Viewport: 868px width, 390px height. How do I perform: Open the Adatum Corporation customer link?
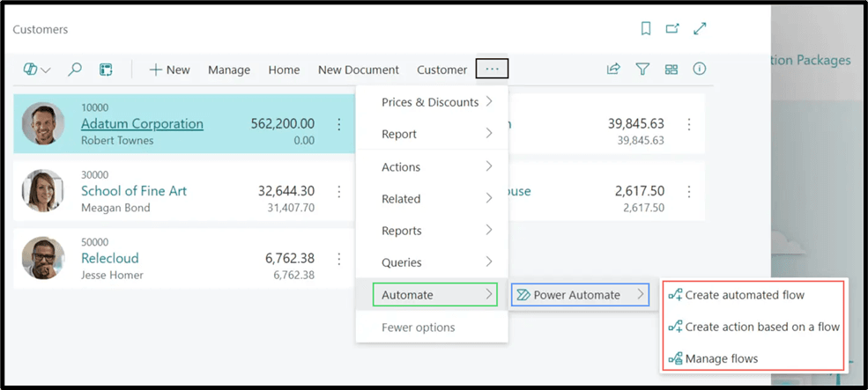click(142, 124)
